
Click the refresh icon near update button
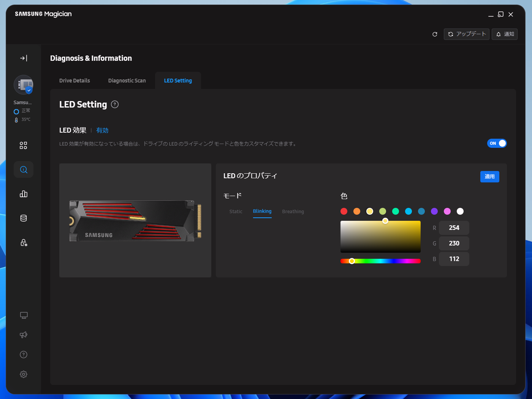click(x=435, y=34)
